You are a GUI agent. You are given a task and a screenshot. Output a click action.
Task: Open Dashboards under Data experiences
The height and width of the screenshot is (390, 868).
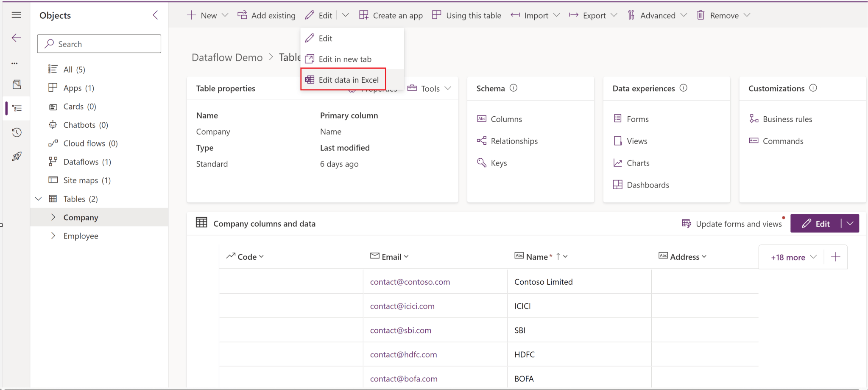pyautogui.click(x=647, y=185)
